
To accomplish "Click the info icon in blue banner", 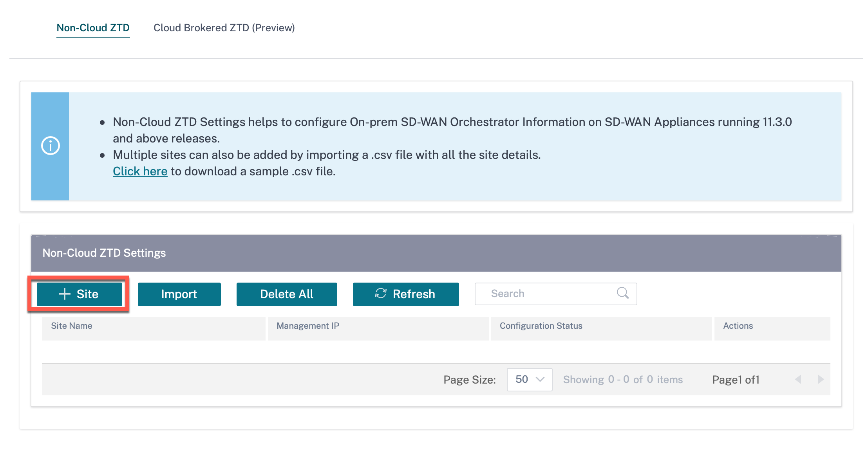I will pyautogui.click(x=51, y=146).
